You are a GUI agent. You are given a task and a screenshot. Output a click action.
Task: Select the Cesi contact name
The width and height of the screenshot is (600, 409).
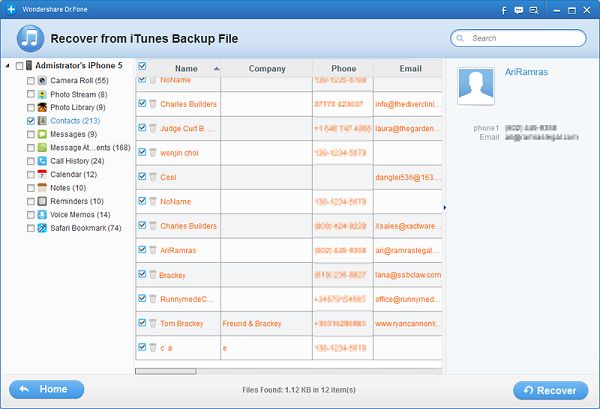pos(168,177)
